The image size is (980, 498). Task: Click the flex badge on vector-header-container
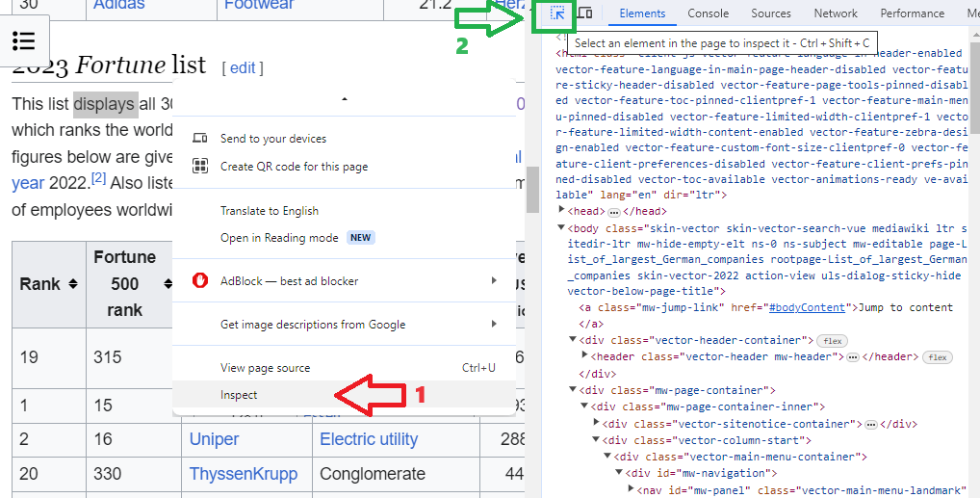833,341
